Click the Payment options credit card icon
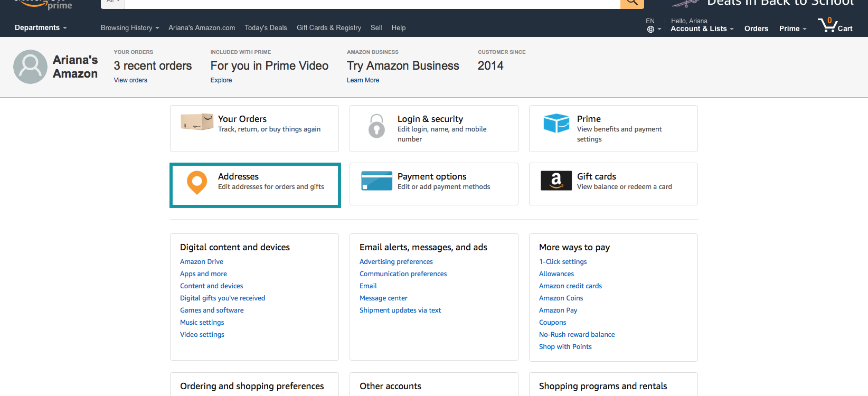The height and width of the screenshot is (396, 868). 376,181
